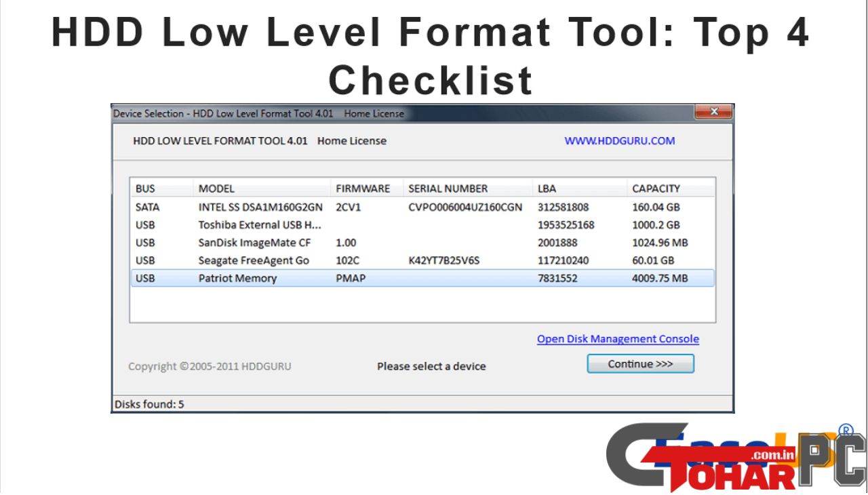Viewport: 868px width, 495px height.
Task: Sort by the MODEL column header
Action: tap(262, 189)
